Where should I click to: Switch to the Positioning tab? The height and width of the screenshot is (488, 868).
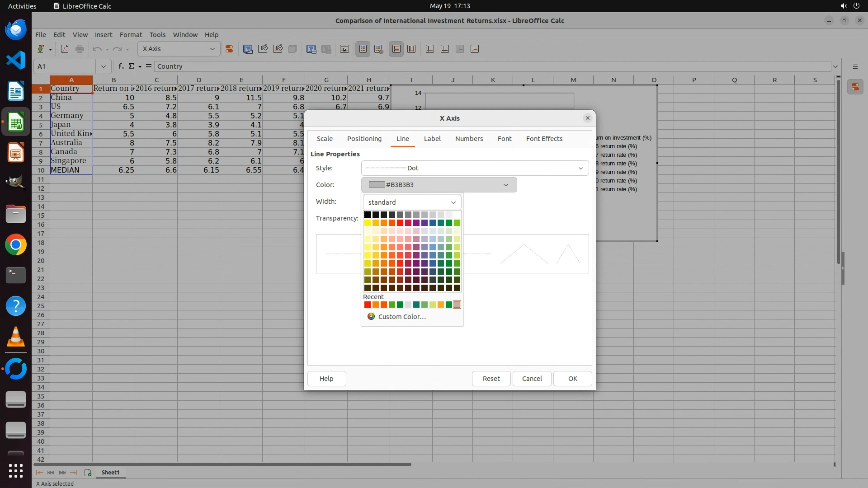[364, 139]
